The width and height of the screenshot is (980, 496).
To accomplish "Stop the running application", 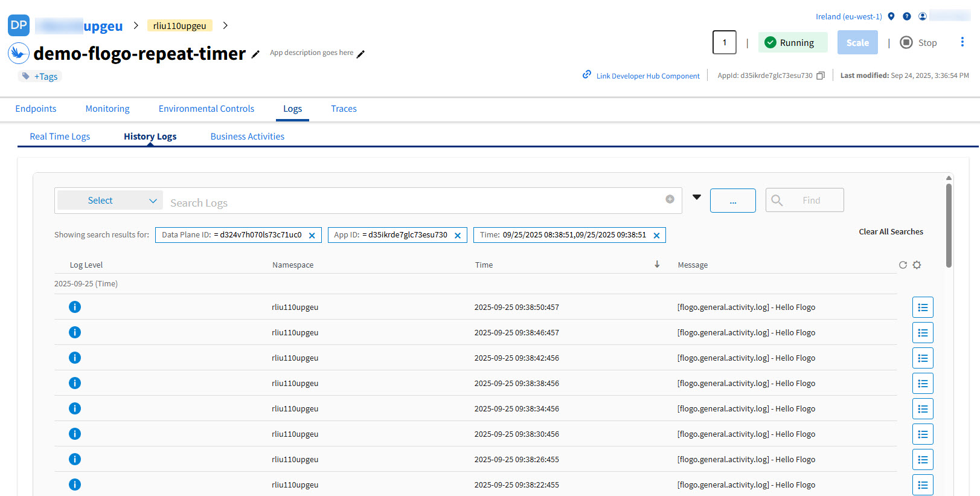I will click(x=918, y=43).
